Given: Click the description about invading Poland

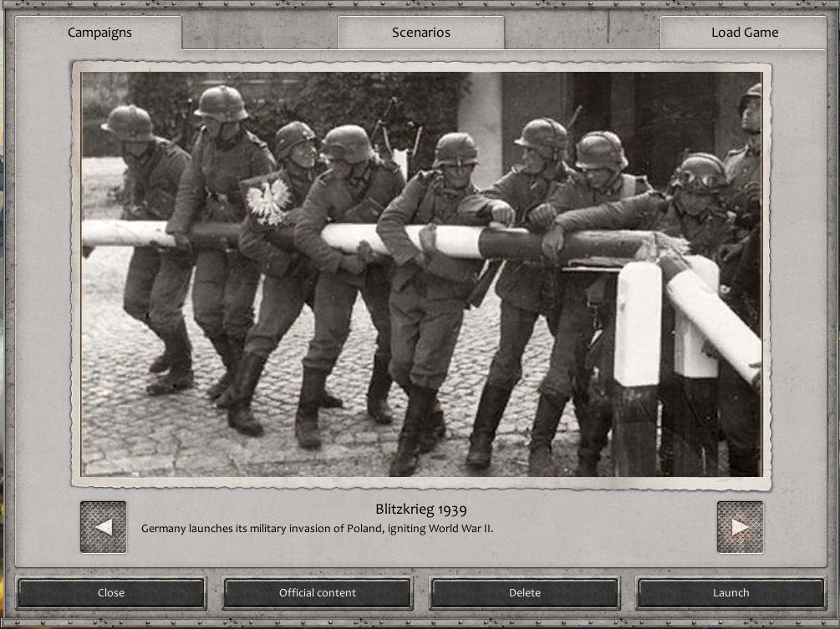Looking at the screenshot, I should pyautogui.click(x=317, y=529).
